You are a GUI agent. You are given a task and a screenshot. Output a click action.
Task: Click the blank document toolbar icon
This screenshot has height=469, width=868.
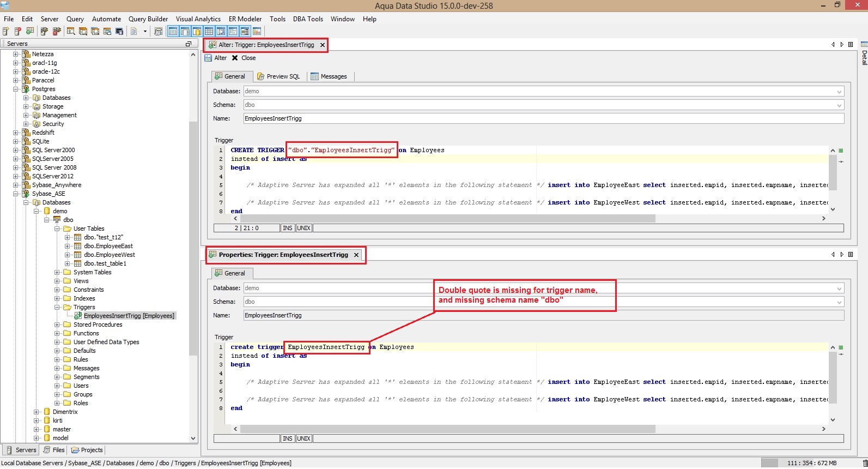tap(133, 31)
